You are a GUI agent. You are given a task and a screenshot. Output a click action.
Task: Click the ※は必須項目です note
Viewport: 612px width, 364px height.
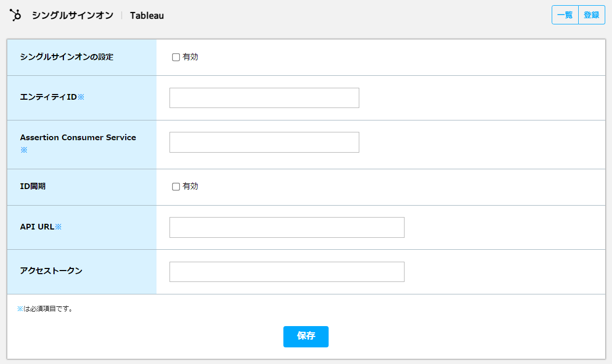pyautogui.click(x=45, y=308)
